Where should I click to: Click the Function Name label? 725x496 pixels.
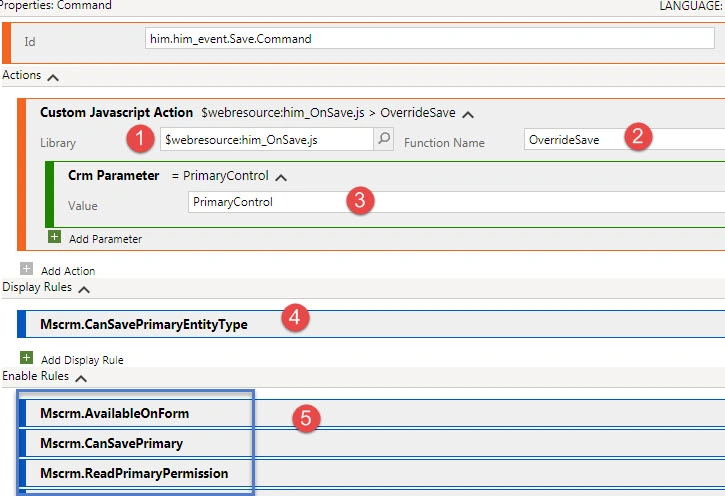click(444, 143)
